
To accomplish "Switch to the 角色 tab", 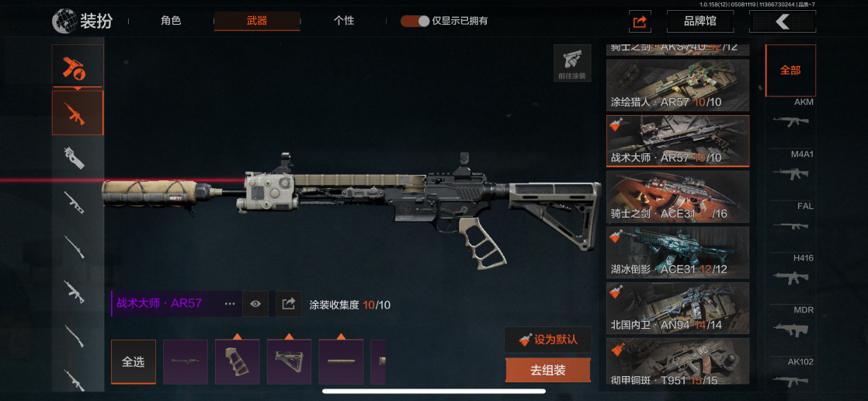I will (x=171, y=21).
